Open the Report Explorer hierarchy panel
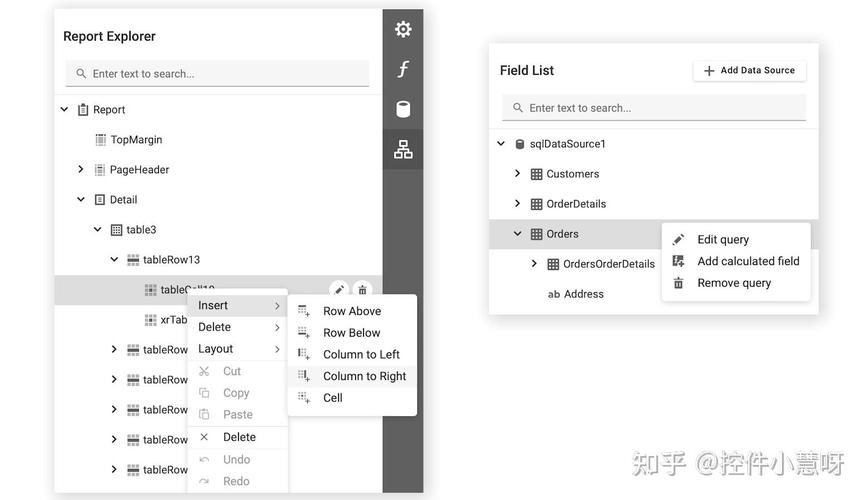 (x=403, y=149)
